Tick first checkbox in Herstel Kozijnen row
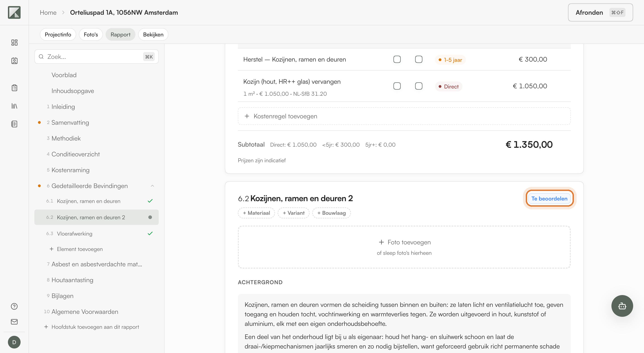 pos(397,59)
